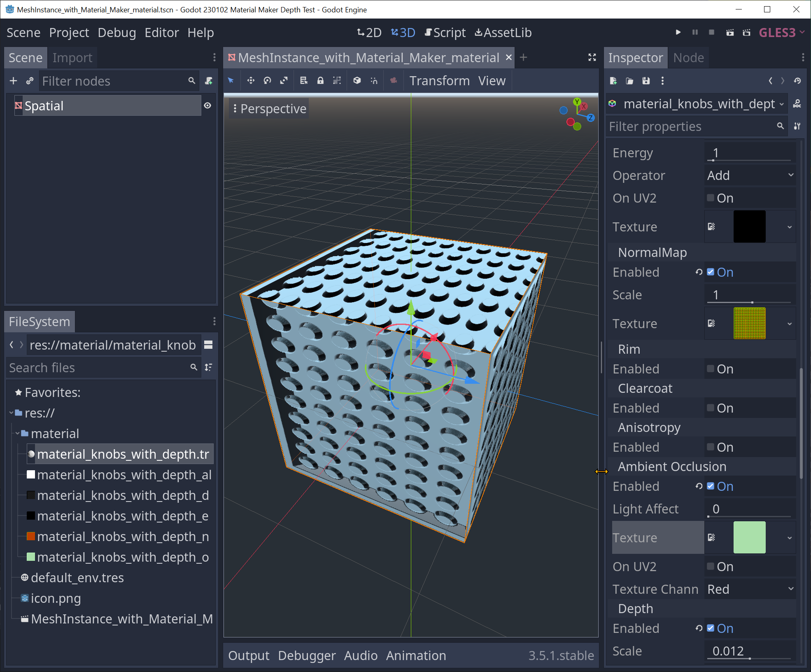Toggle snap mode with the magnet icon
The height and width of the screenshot is (672, 811).
(x=373, y=81)
